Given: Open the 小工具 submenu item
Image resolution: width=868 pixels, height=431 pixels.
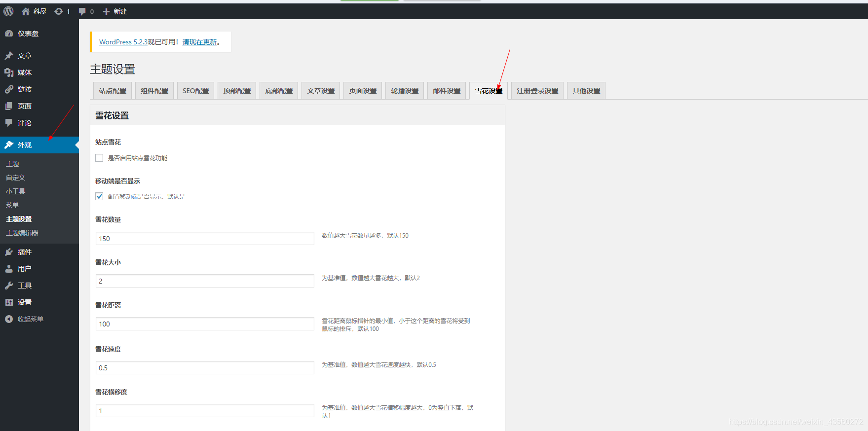Looking at the screenshot, I should [x=15, y=191].
